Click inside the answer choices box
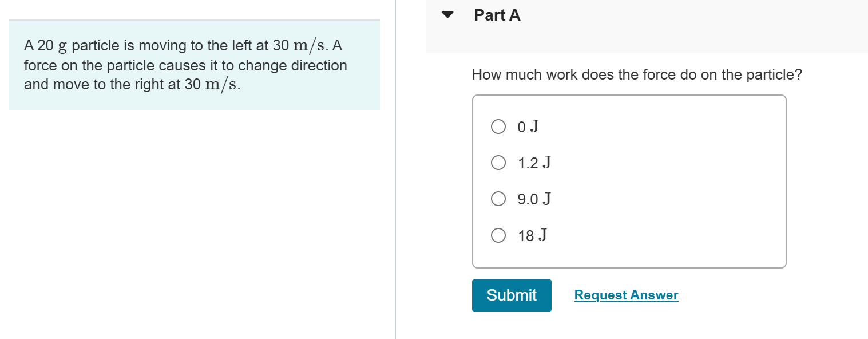This screenshot has height=339, width=868. (628, 180)
